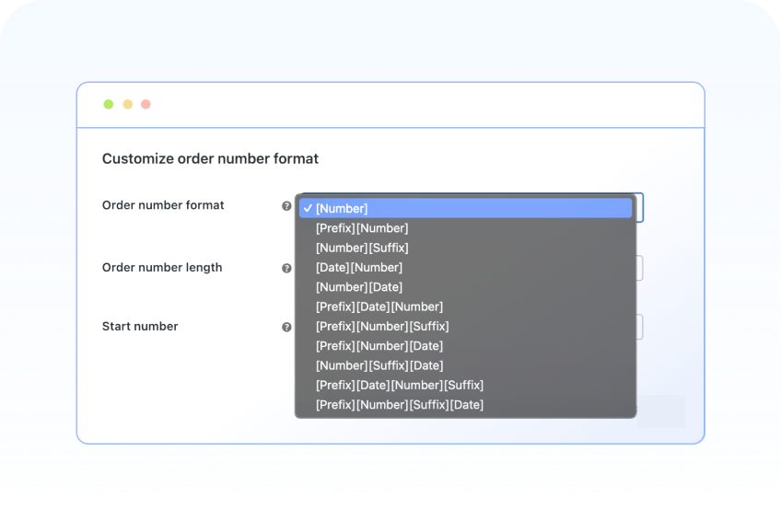Choose the [Number][Date] option
This screenshot has height=532, width=781.
point(465,286)
